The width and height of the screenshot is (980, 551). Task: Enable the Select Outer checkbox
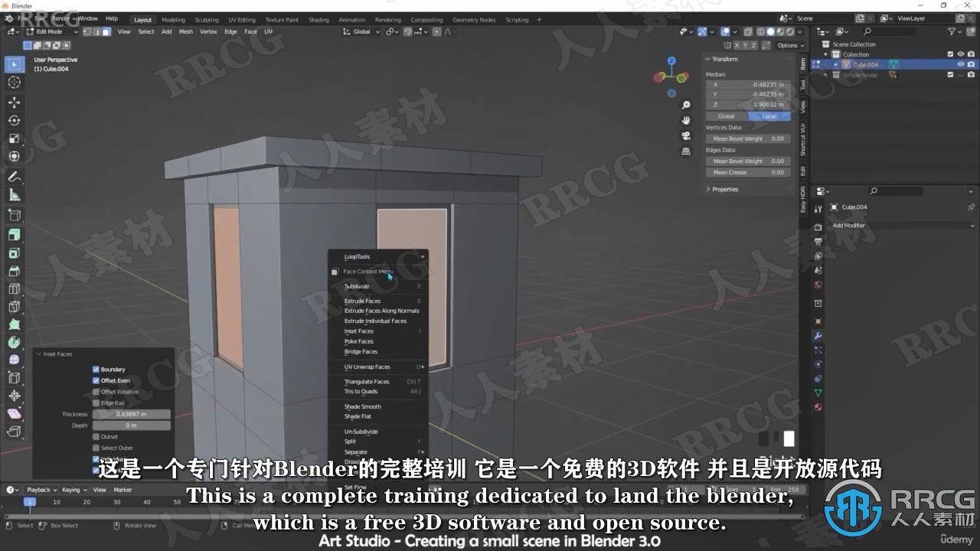[96, 448]
